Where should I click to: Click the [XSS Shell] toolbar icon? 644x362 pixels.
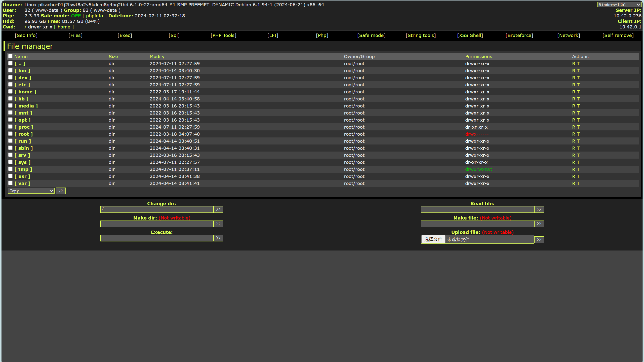[470, 35]
